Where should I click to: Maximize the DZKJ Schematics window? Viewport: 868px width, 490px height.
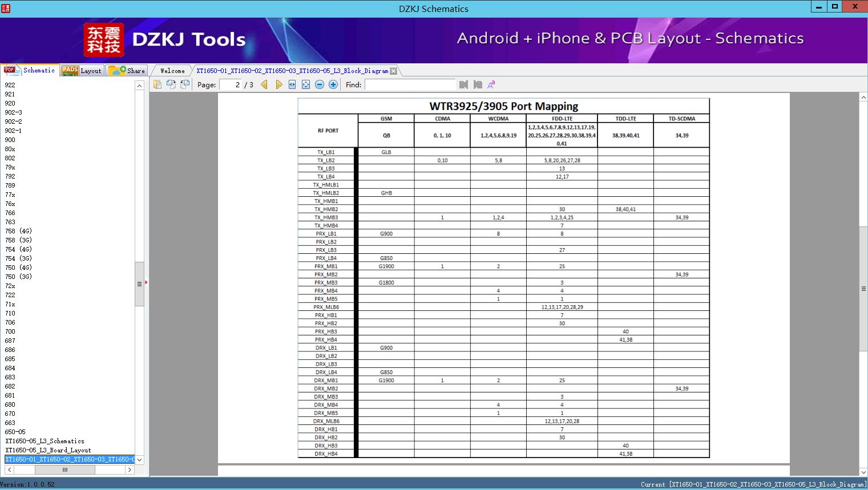pos(835,6)
